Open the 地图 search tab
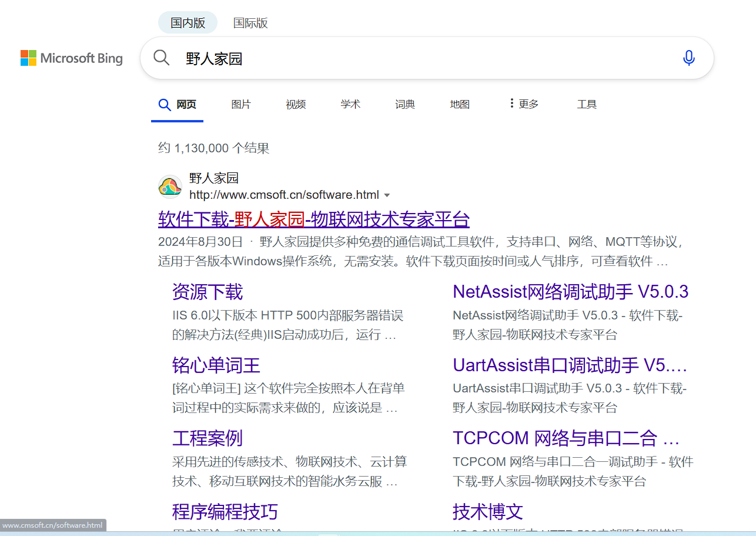 [x=460, y=105]
